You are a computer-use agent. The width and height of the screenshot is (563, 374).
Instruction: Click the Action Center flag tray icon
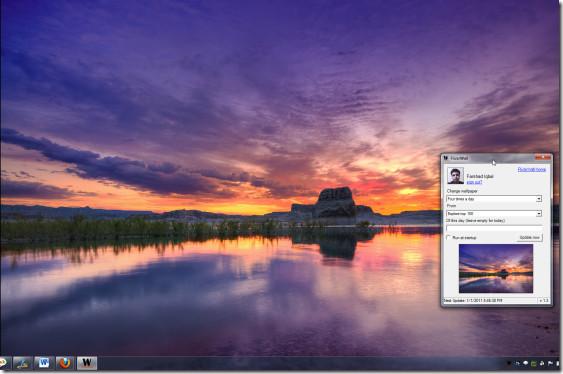pyautogui.click(x=550, y=364)
